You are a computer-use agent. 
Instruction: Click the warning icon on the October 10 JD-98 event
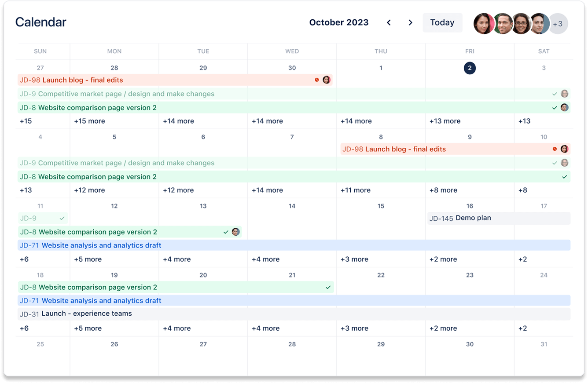pos(555,149)
